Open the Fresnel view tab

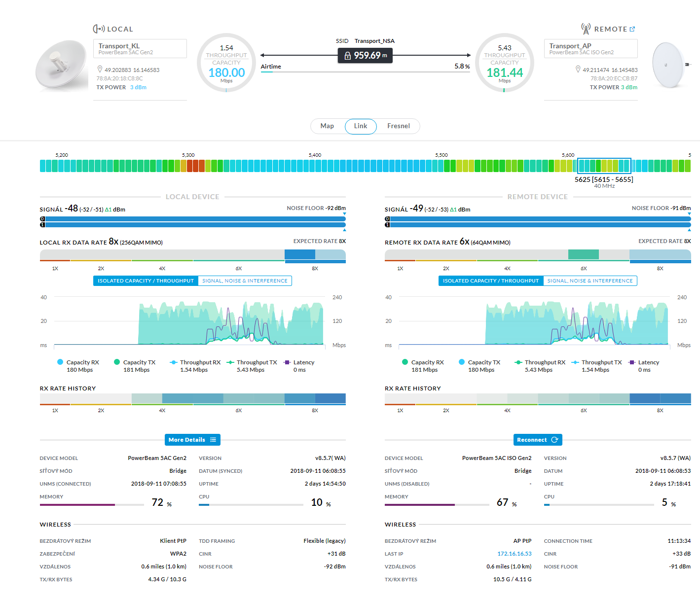click(x=398, y=126)
